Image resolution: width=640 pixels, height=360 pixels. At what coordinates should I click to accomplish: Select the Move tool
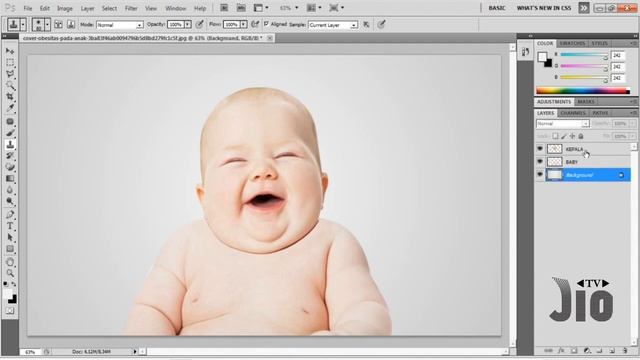(x=10, y=51)
